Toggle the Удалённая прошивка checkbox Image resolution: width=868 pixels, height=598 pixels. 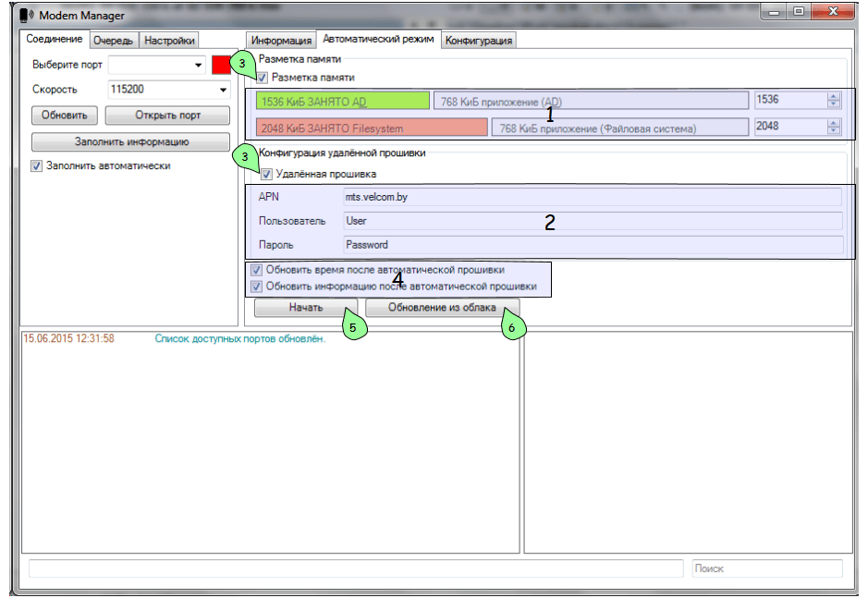tap(267, 175)
